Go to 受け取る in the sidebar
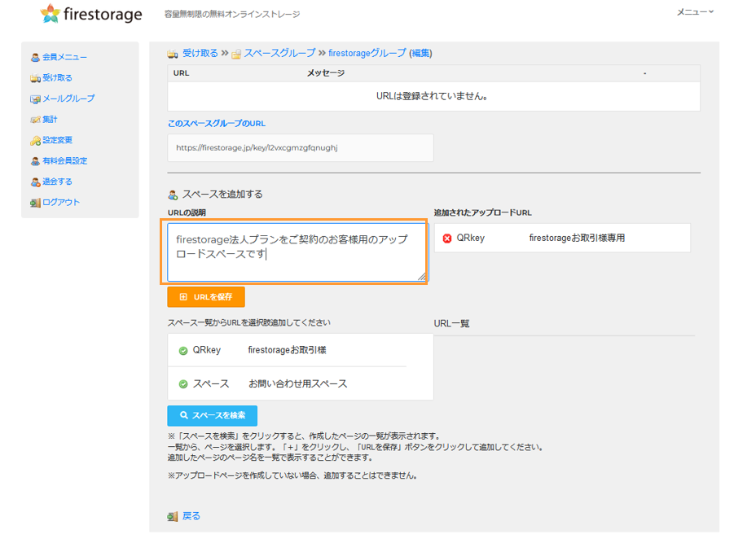The width and height of the screenshot is (756, 543). coord(57,77)
